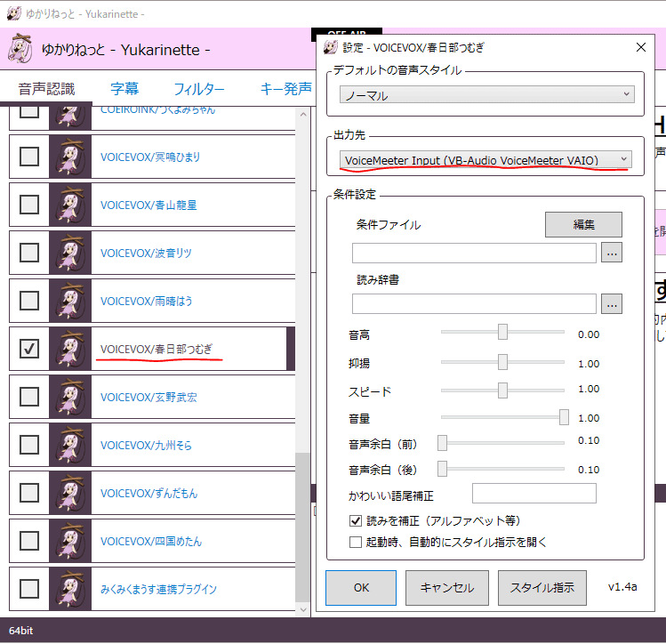This screenshot has height=644, width=666.
Task: Click the 音声余白（前） slider handle
Action: click(442, 443)
